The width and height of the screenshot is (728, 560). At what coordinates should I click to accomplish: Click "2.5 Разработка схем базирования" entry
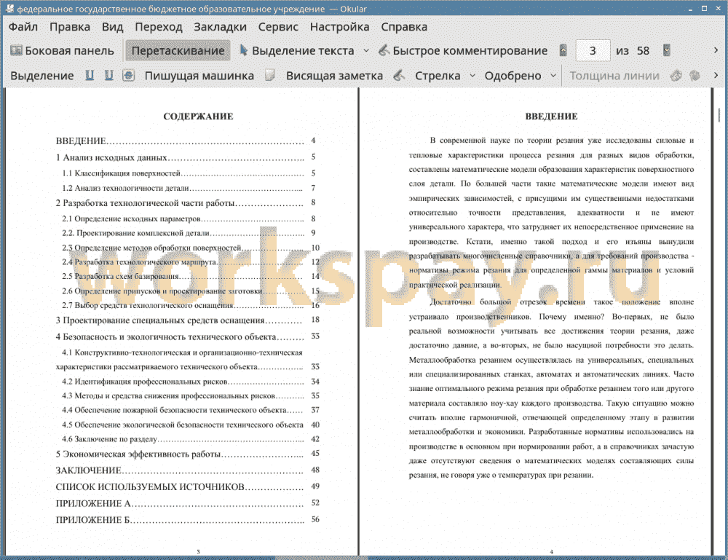coord(191,276)
